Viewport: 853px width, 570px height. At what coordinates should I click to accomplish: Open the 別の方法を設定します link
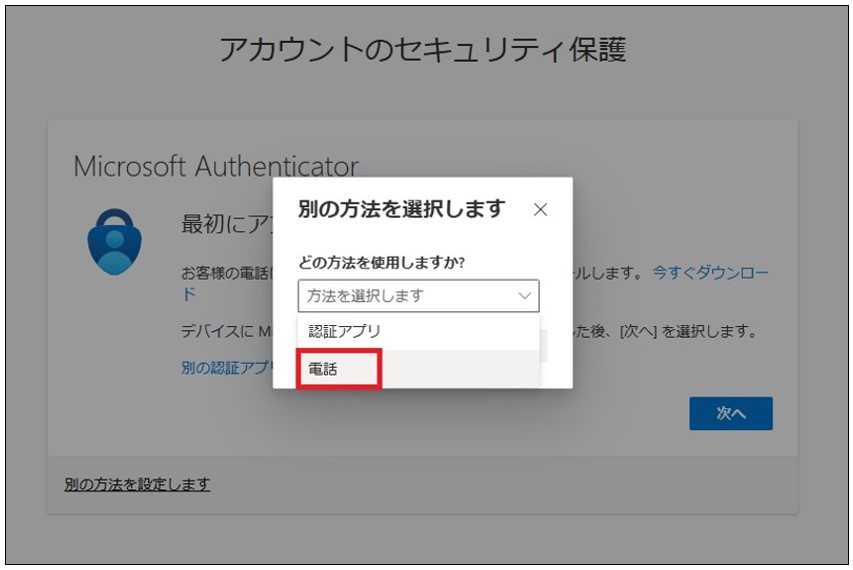[x=137, y=484]
